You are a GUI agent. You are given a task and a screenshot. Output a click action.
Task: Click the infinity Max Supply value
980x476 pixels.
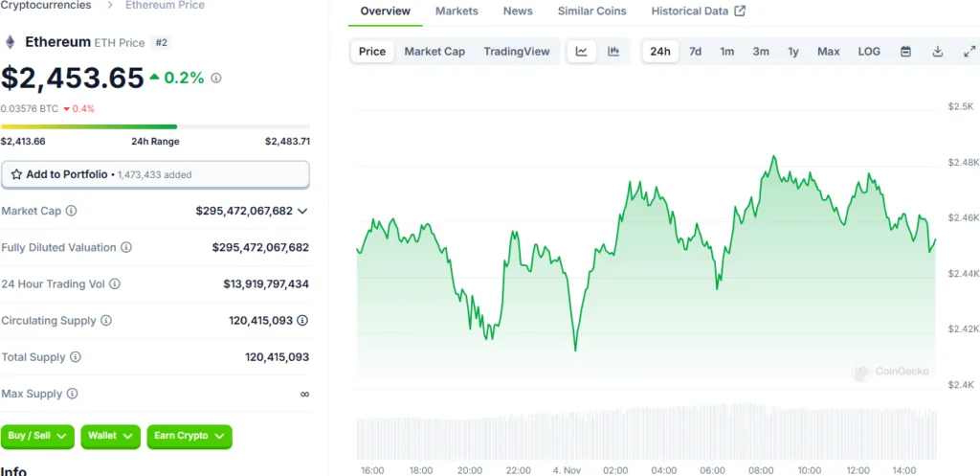coord(304,394)
